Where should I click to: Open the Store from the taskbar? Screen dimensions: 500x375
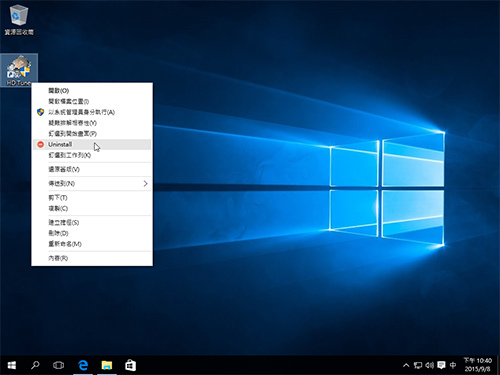[130, 365]
